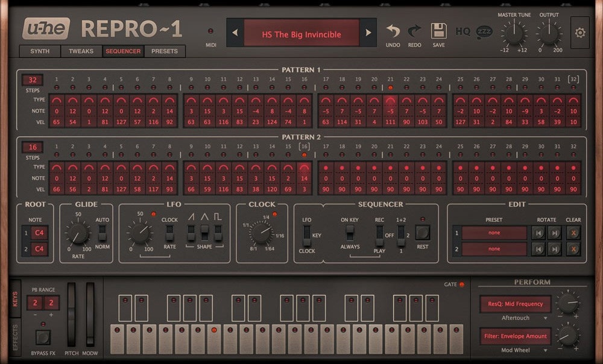Image resolution: width=603 pixels, height=364 pixels.
Task: Flip the On Key/Always switch
Action: point(350,233)
